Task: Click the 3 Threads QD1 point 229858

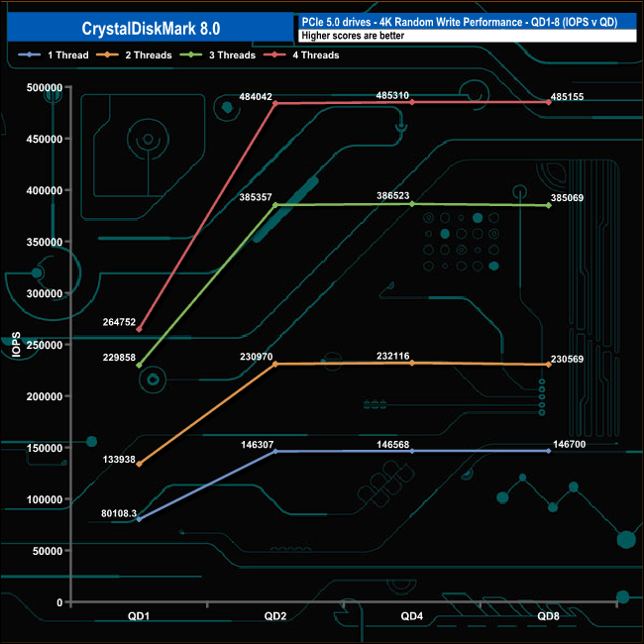Action: pos(140,366)
